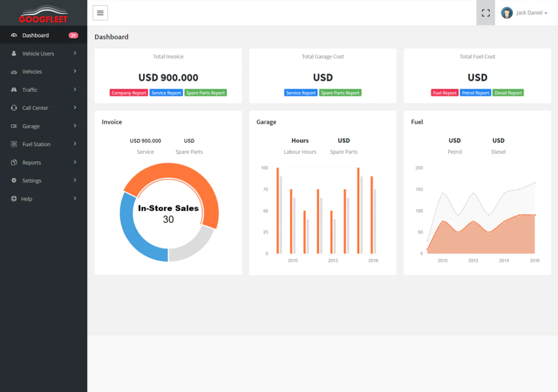Click the Reports clipboard icon
The height and width of the screenshot is (392, 558).
[x=14, y=162]
